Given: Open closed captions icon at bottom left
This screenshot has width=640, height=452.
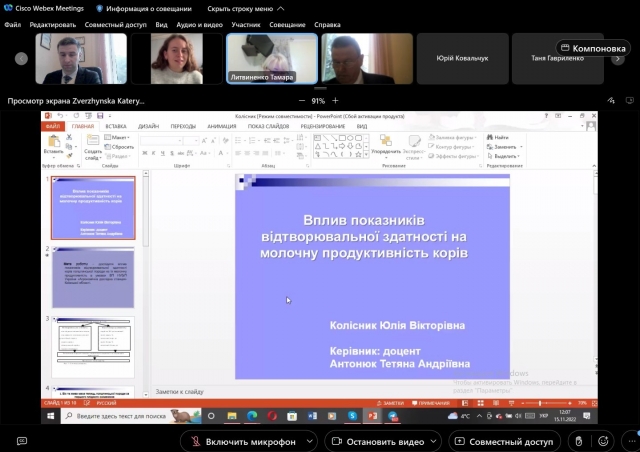Looking at the screenshot, I should tap(21, 441).
